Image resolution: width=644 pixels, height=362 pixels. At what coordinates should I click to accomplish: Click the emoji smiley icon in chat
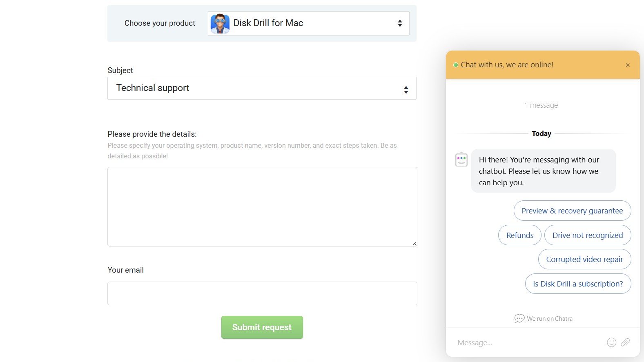[611, 342]
